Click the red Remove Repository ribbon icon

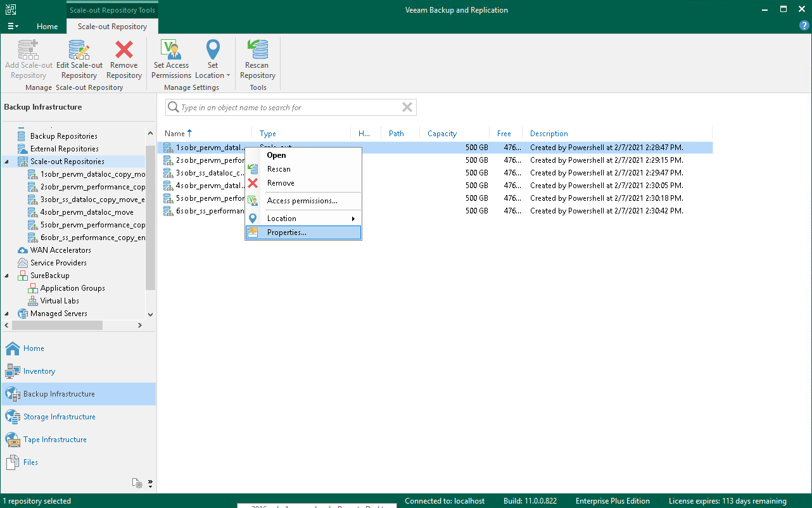(124, 49)
